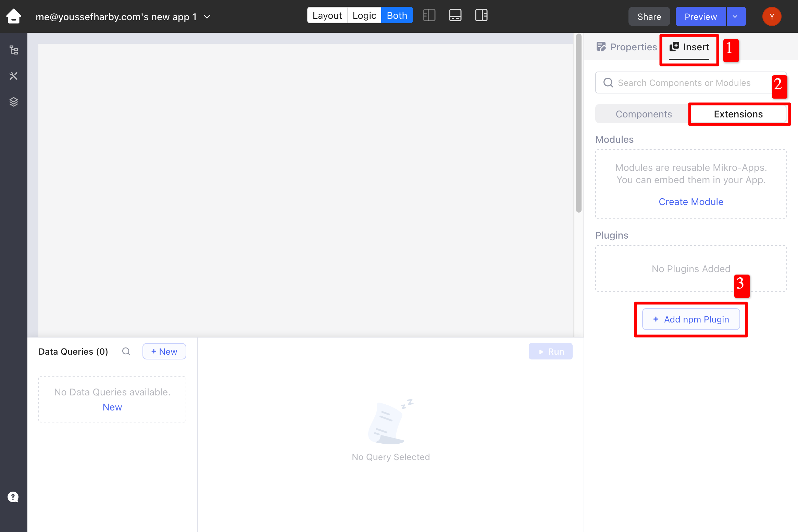The width and height of the screenshot is (798, 532).
Task: Toggle the left panel layout icon
Action: click(429, 15)
